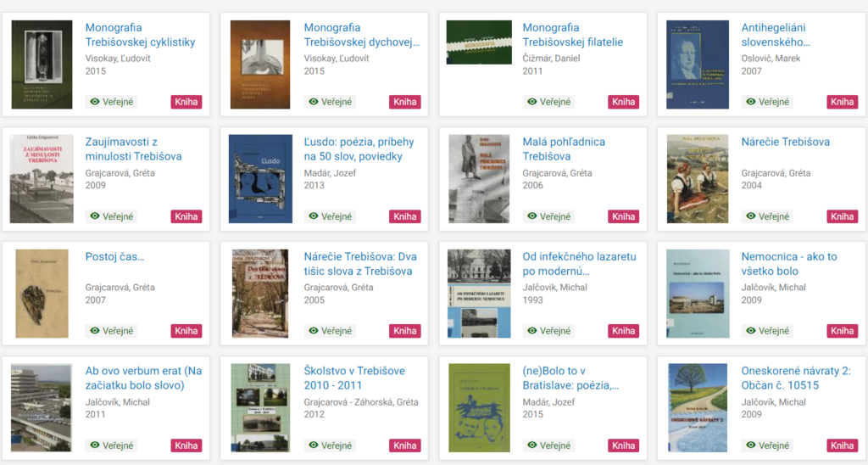Select Monografia Trebišovskej dychovej cover thumbnail
868x465 pixels.
point(260,64)
